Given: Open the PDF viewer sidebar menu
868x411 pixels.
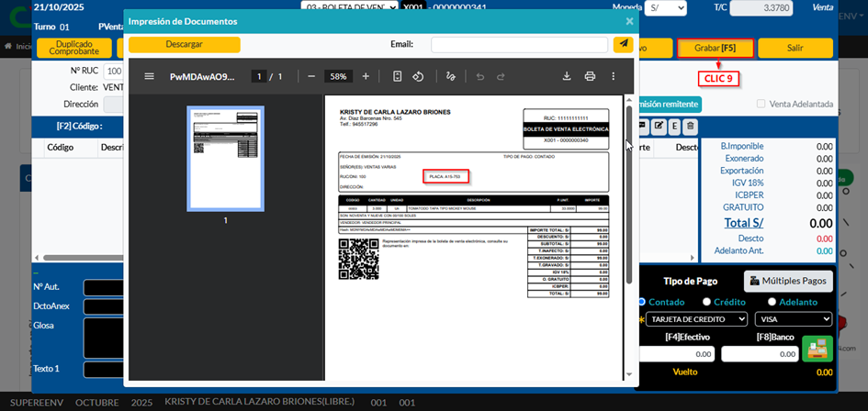Looking at the screenshot, I should [149, 76].
